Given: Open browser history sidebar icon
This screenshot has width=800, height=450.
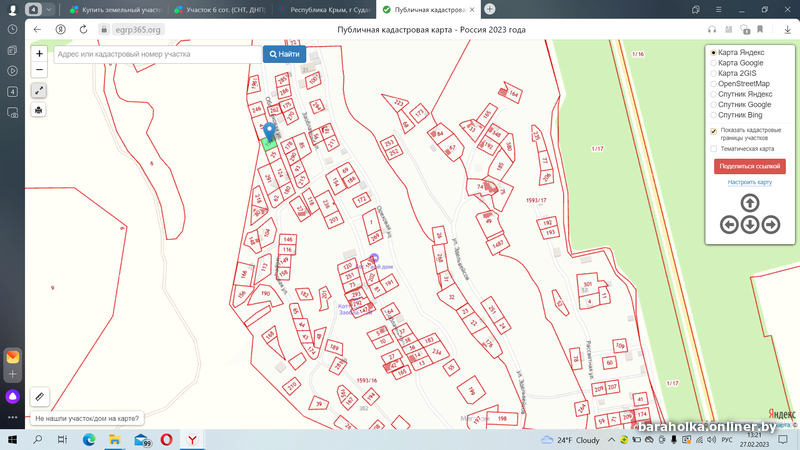Looking at the screenshot, I should coord(12,30).
